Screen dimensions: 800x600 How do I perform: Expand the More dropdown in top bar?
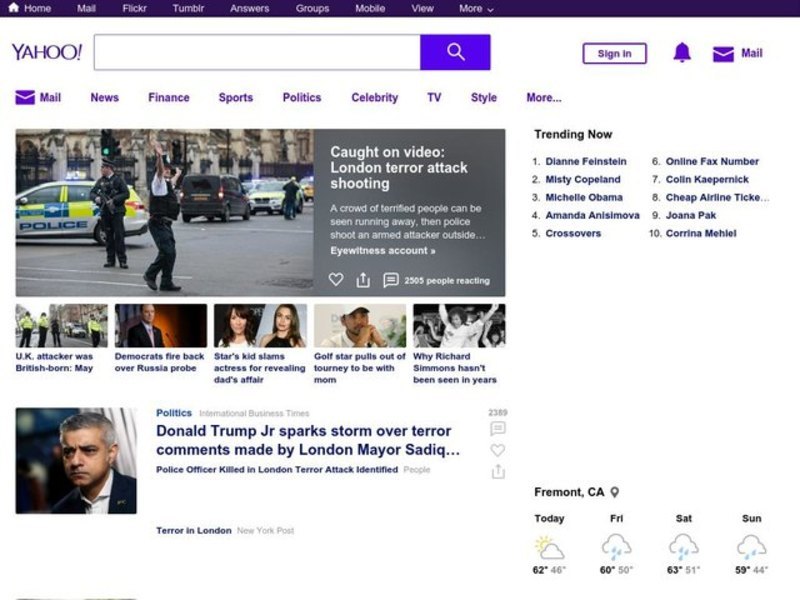[x=476, y=8]
